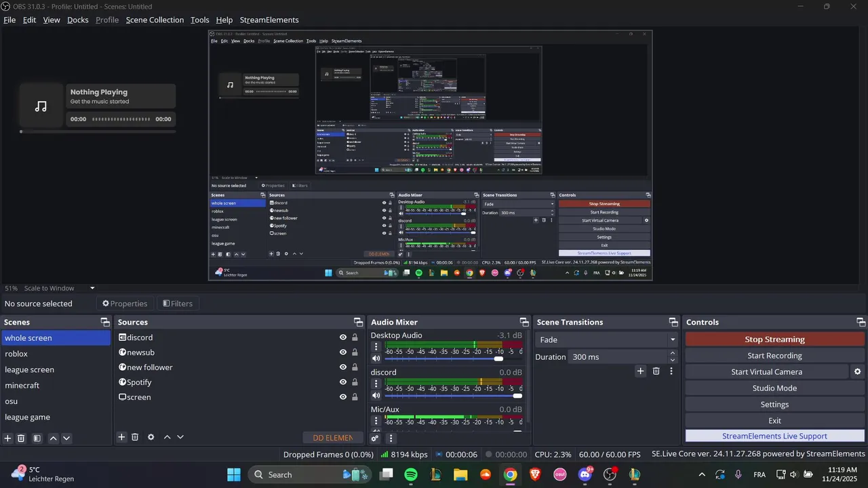Image resolution: width=868 pixels, height=488 pixels.
Task: Remove scene transition with trash icon
Action: pyautogui.click(x=656, y=371)
